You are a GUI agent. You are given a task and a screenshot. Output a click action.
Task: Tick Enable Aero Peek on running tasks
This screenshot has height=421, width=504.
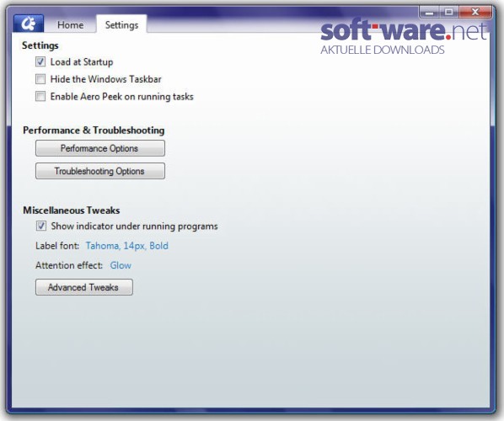pos(40,96)
